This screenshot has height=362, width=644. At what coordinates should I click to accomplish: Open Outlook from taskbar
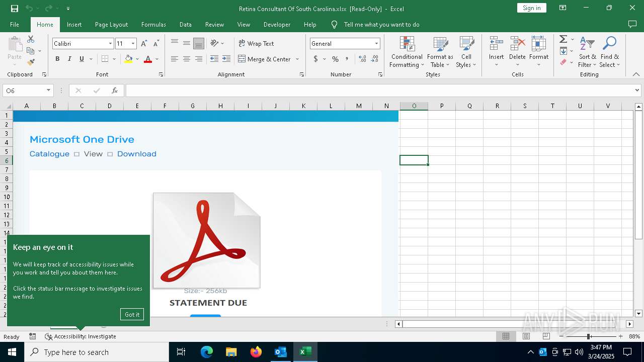(x=280, y=352)
